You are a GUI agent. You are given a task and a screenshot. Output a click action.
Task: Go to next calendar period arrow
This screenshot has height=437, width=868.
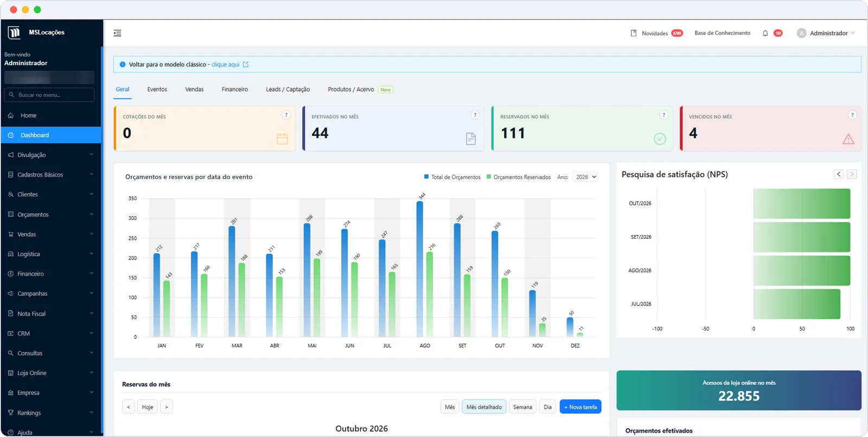click(x=167, y=407)
